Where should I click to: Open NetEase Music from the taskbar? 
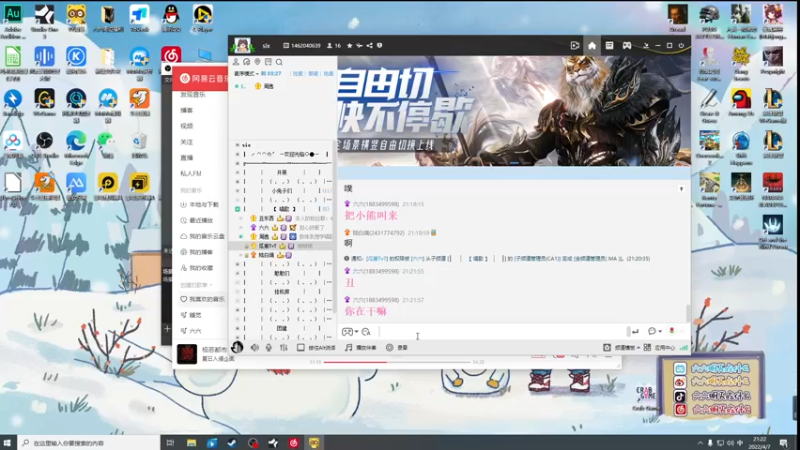pos(293,443)
